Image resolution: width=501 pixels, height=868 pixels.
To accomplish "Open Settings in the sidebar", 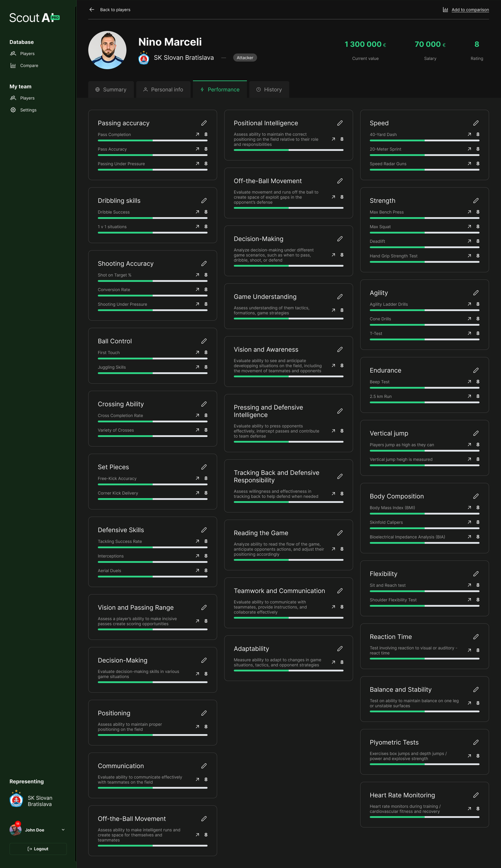I will 23,110.
